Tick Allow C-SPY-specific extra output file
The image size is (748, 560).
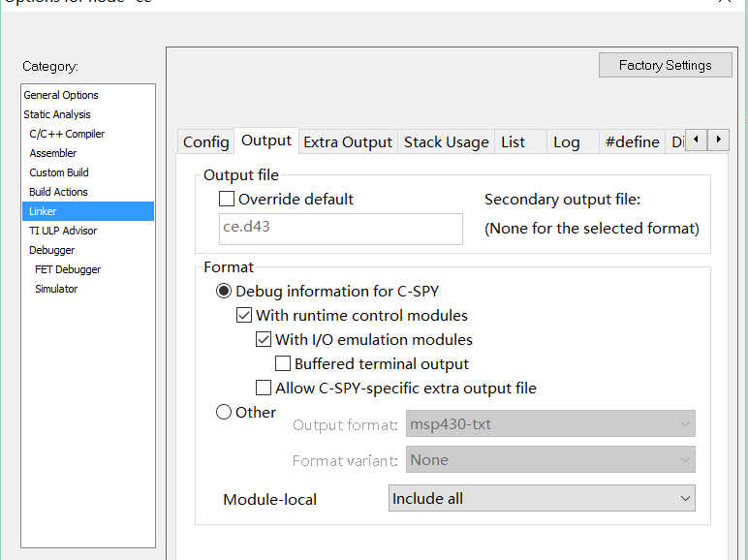click(264, 389)
